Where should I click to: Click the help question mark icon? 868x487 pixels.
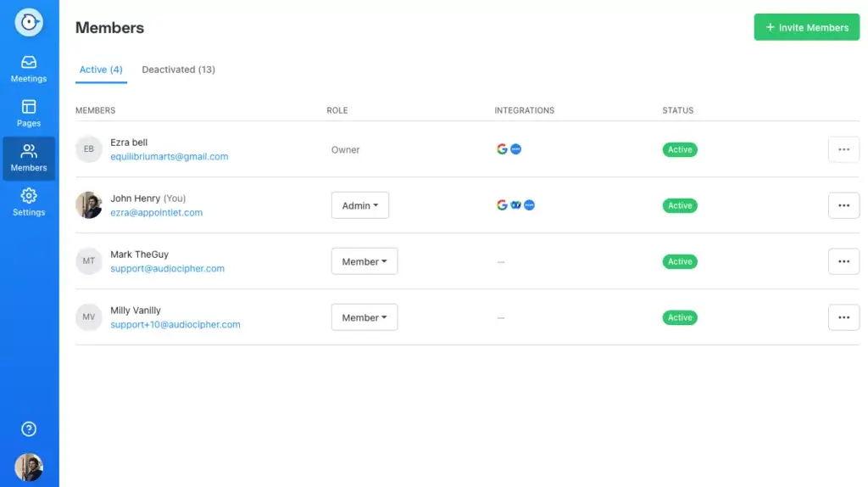click(x=29, y=428)
